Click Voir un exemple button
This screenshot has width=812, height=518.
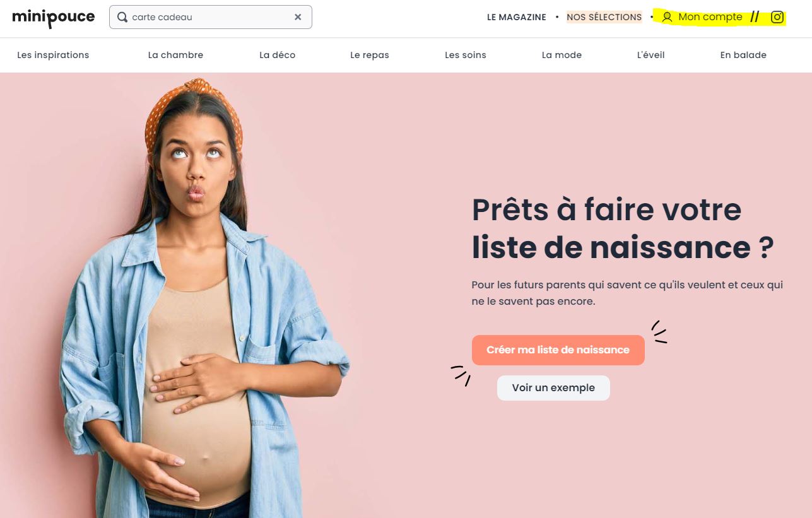pyautogui.click(x=553, y=388)
